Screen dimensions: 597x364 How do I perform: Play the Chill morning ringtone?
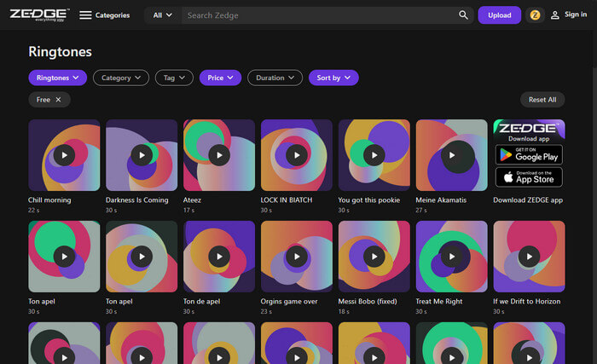click(64, 155)
